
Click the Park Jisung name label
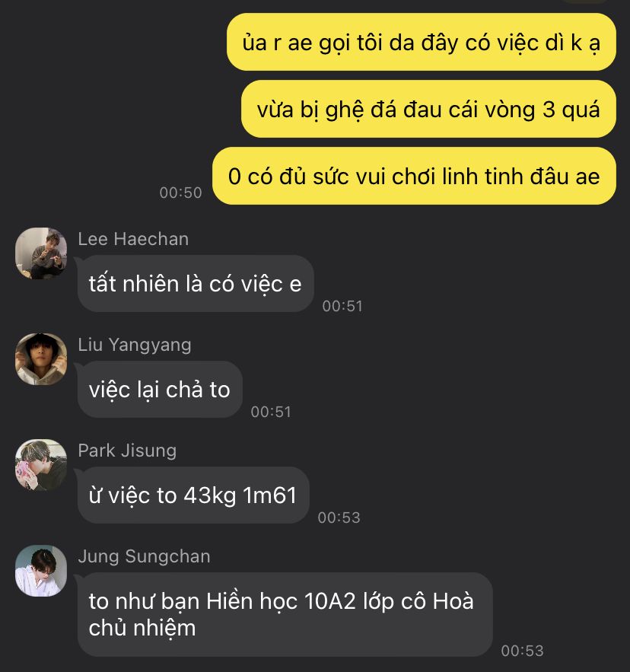tap(127, 451)
